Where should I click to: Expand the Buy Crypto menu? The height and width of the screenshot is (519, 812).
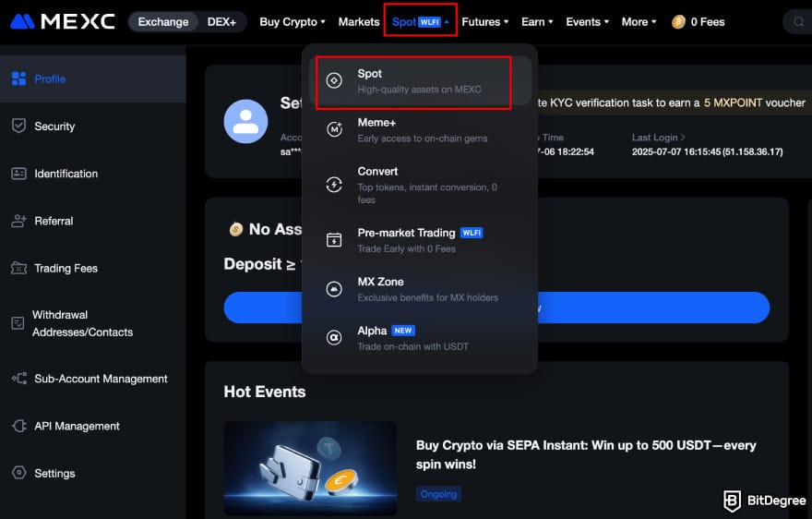click(x=293, y=22)
